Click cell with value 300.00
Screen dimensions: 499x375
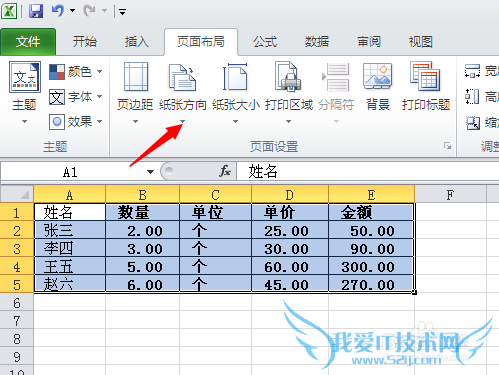(x=371, y=266)
